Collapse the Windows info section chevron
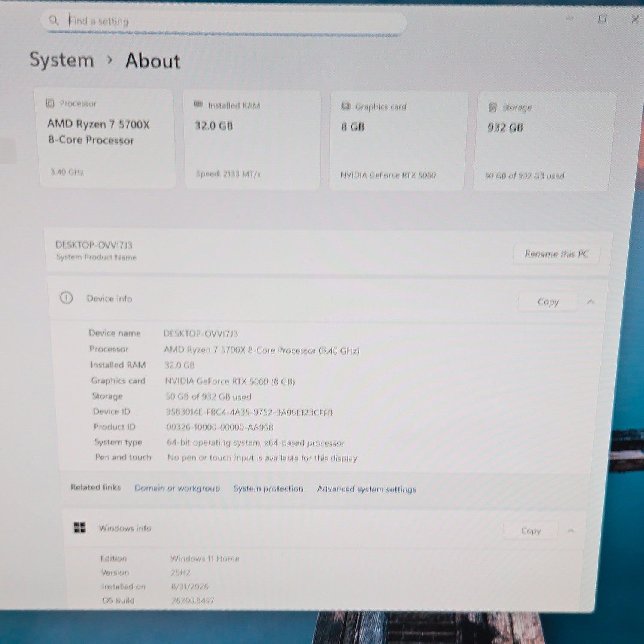The image size is (644, 644). [571, 531]
